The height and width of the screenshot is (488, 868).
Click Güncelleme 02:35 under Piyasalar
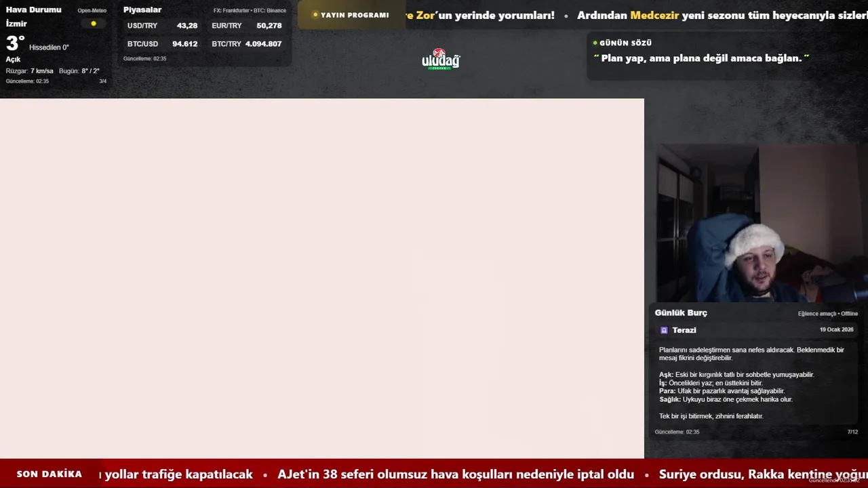(x=144, y=59)
